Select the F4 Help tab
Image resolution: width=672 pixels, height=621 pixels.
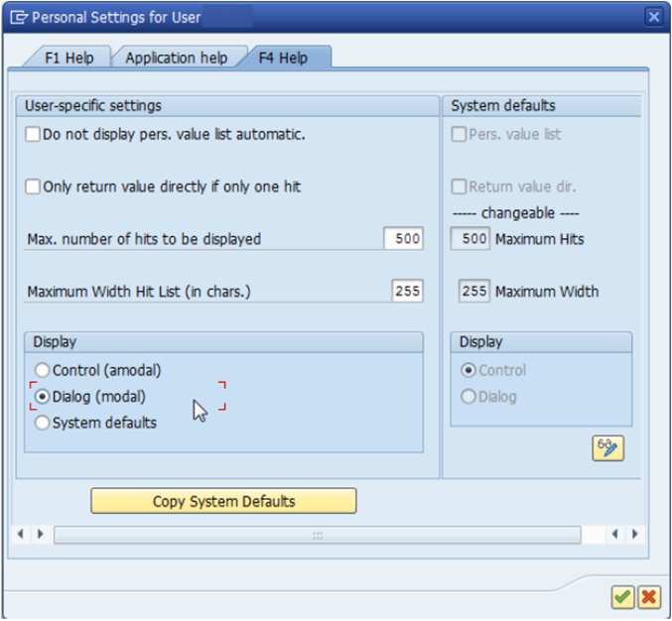pos(284,58)
